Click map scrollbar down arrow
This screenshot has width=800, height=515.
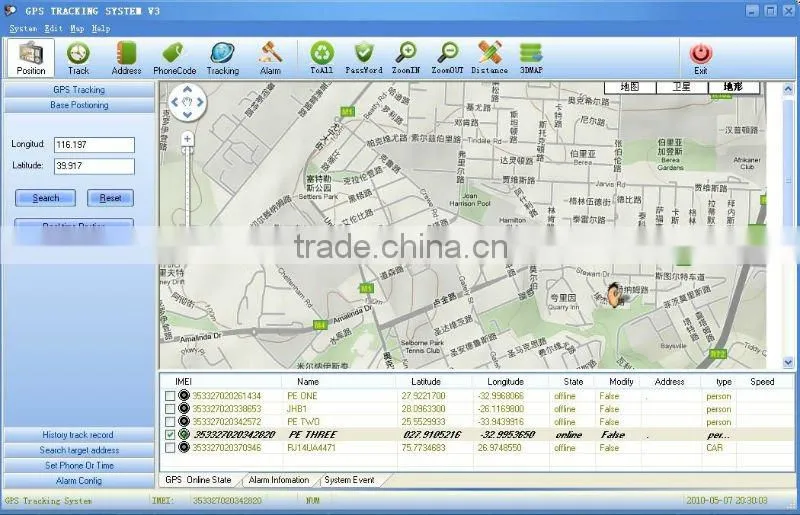788,362
